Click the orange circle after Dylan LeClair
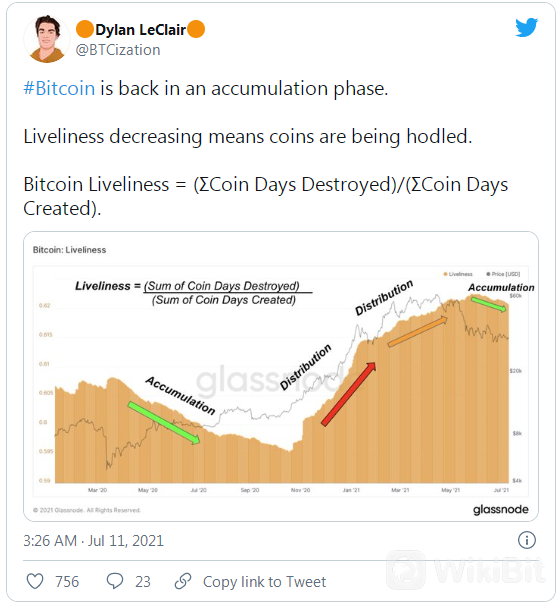The width and height of the screenshot is (560, 607). click(196, 29)
